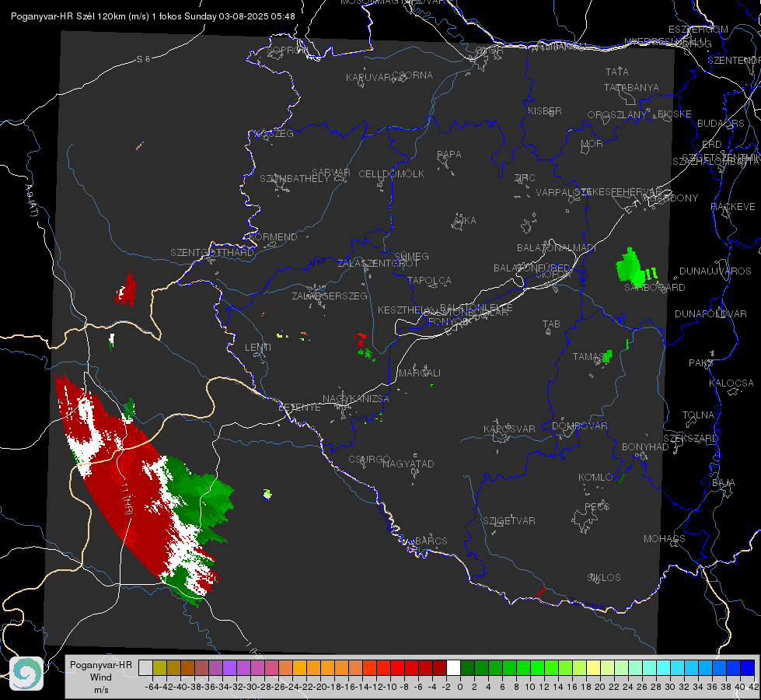Viewport: 761px width, 700px height.
Task: Click the 'MOHÁCS' city label
Action: click(665, 539)
